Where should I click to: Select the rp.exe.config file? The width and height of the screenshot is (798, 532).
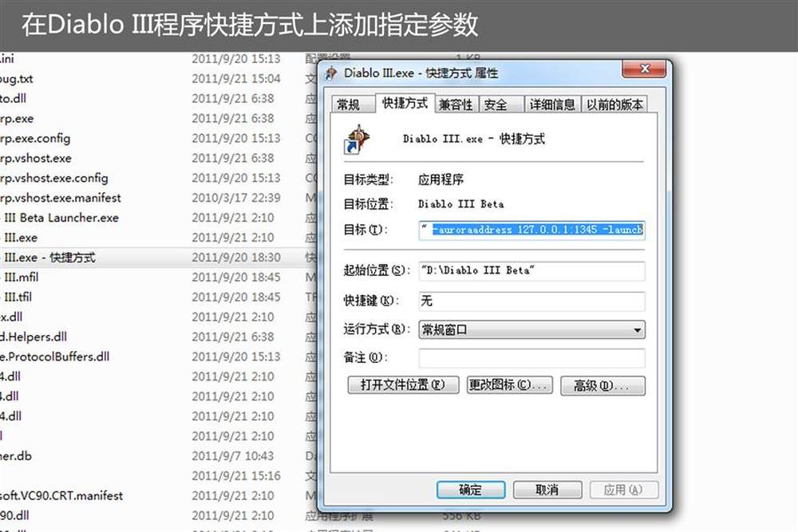pos(35,138)
